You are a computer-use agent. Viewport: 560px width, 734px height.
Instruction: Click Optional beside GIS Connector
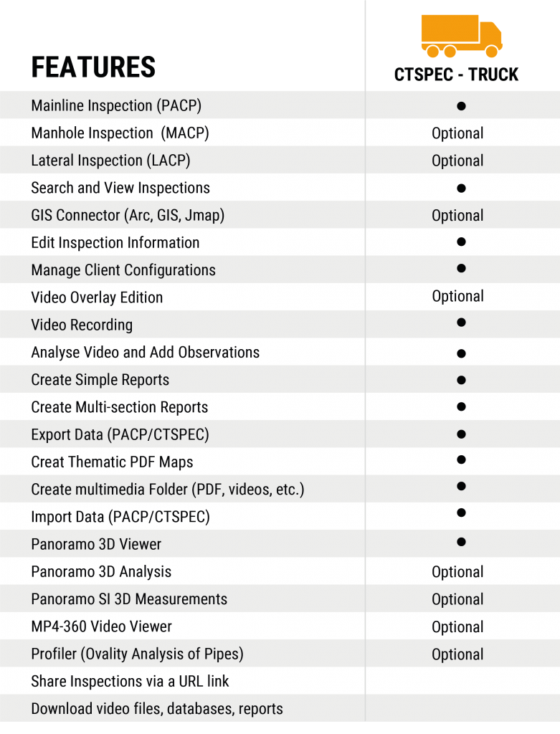click(457, 216)
